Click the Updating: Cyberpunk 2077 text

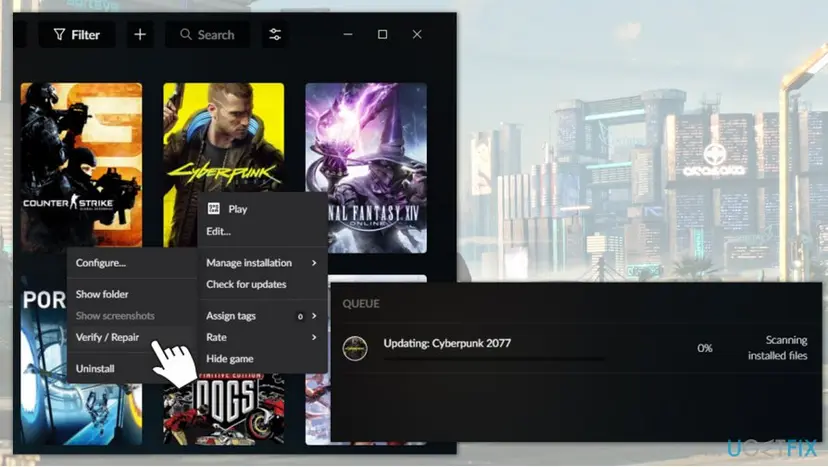click(x=447, y=343)
